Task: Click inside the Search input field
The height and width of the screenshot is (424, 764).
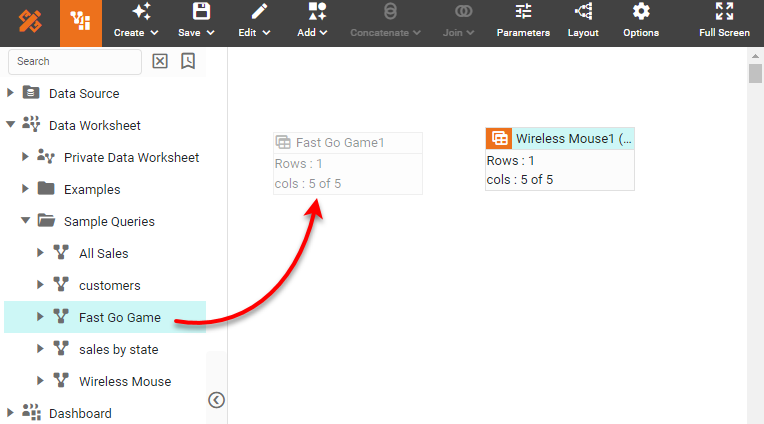Action: pyautogui.click(x=73, y=61)
